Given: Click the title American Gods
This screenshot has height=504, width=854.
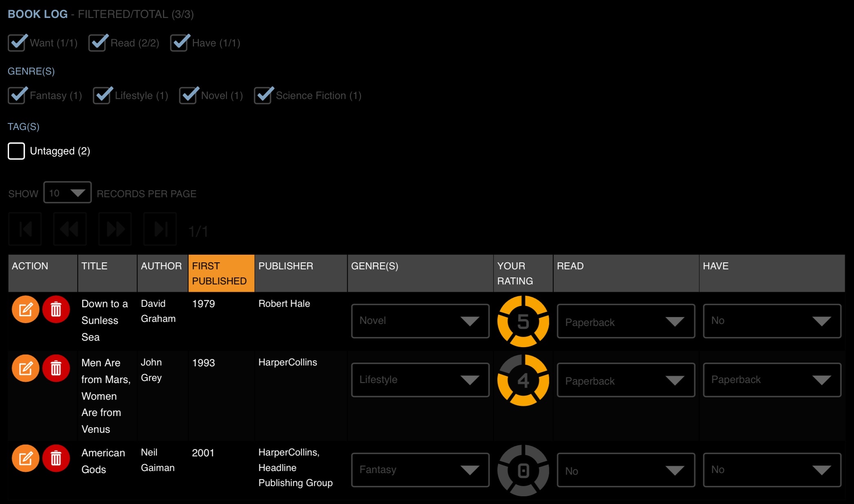Looking at the screenshot, I should [103, 461].
